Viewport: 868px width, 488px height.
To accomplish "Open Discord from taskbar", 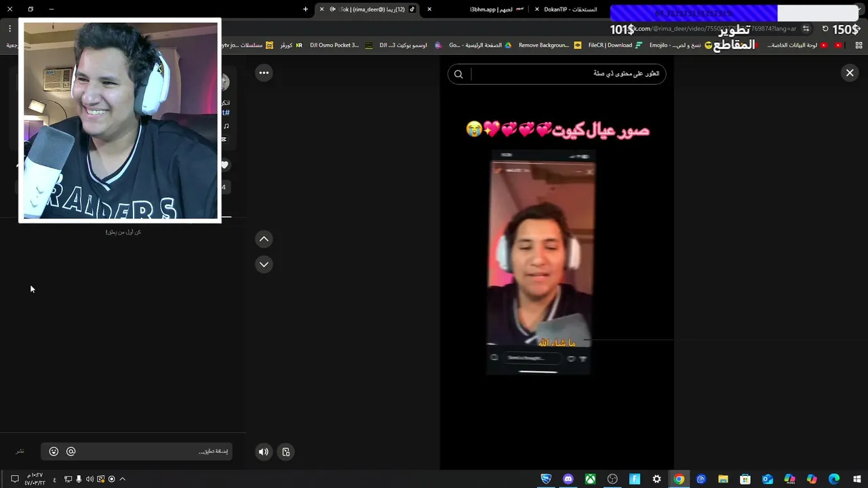I will coord(568,479).
